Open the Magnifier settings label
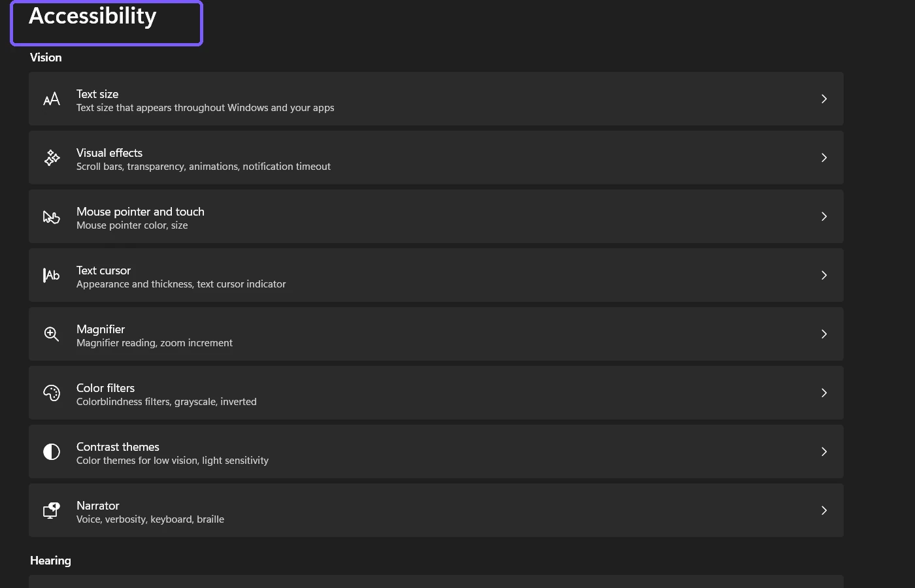This screenshot has width=915, height=588. (101, 329)
